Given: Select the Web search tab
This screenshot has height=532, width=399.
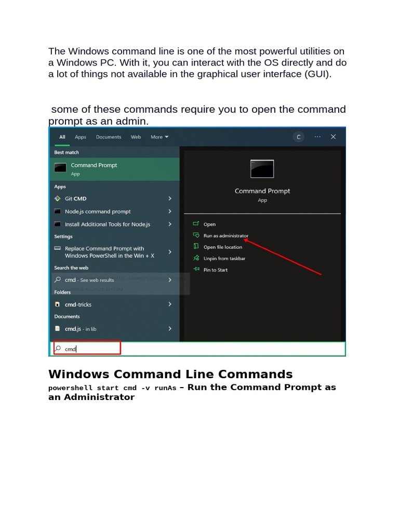Looking at the screenshot, I should tap(136, 137).
